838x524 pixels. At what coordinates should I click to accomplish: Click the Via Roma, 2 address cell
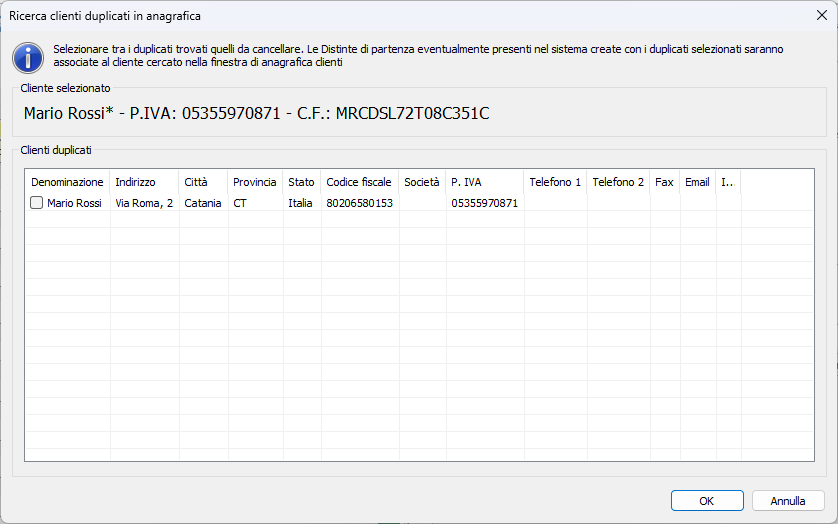point(144,203)
